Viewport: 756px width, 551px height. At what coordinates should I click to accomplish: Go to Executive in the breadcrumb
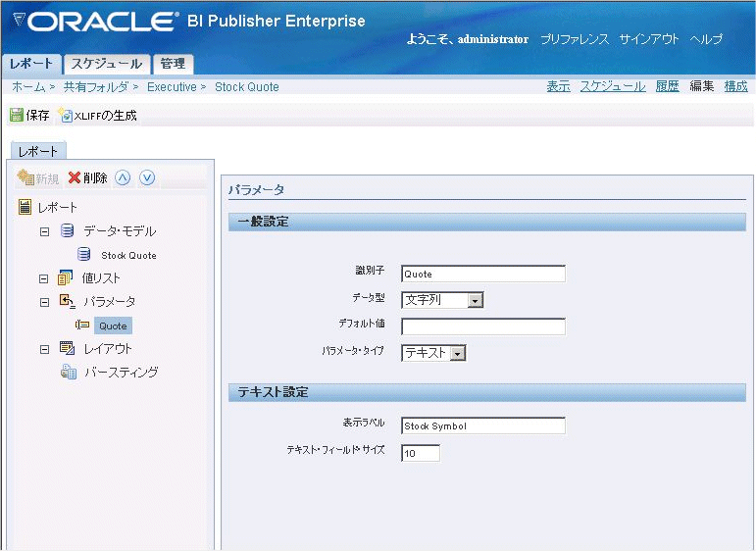[173, 87]
